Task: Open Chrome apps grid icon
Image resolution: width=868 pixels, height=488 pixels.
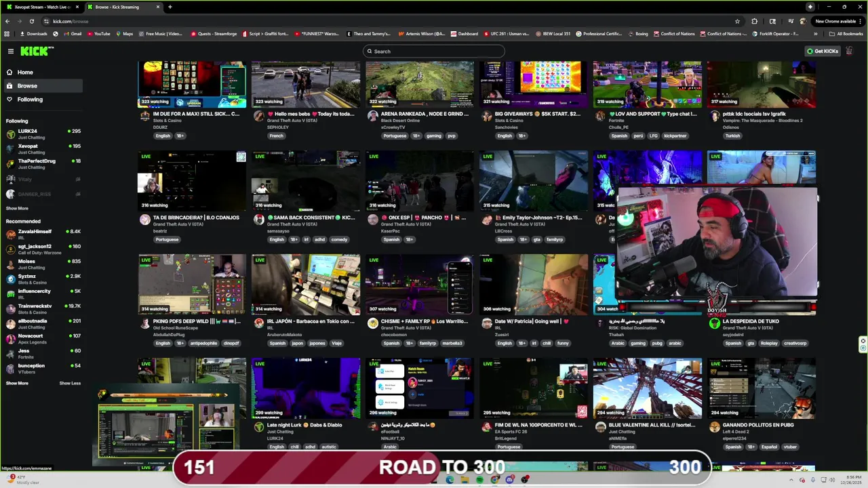Action: pyautogui.click(x=7, y=34)
